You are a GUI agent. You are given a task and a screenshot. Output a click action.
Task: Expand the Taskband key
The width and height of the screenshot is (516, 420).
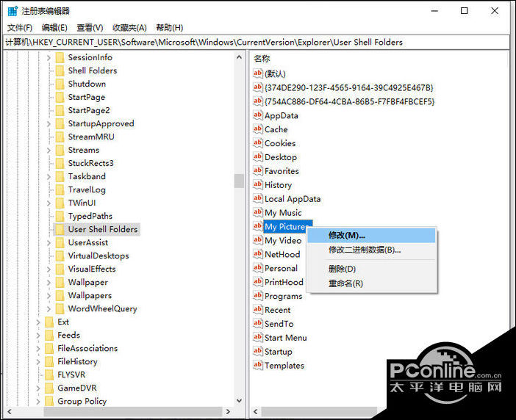click(x=49, y=176)
